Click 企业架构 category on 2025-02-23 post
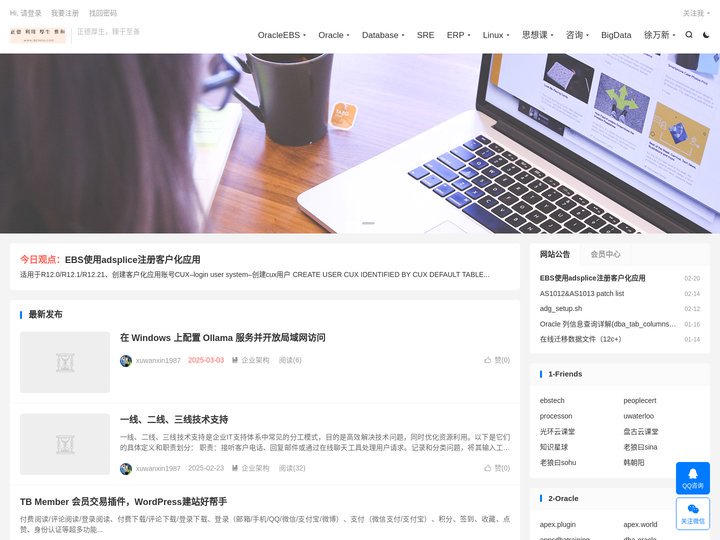The image size is (720, 540). (255, 468)
